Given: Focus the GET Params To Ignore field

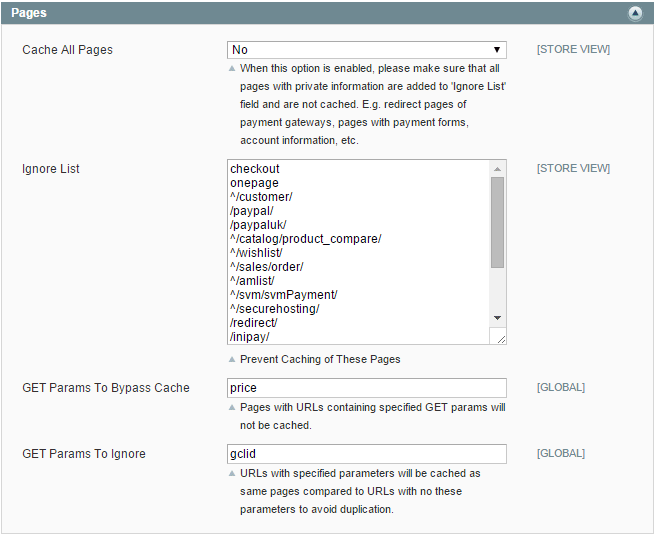Looking at the screenshot, I should pos(366,454).
